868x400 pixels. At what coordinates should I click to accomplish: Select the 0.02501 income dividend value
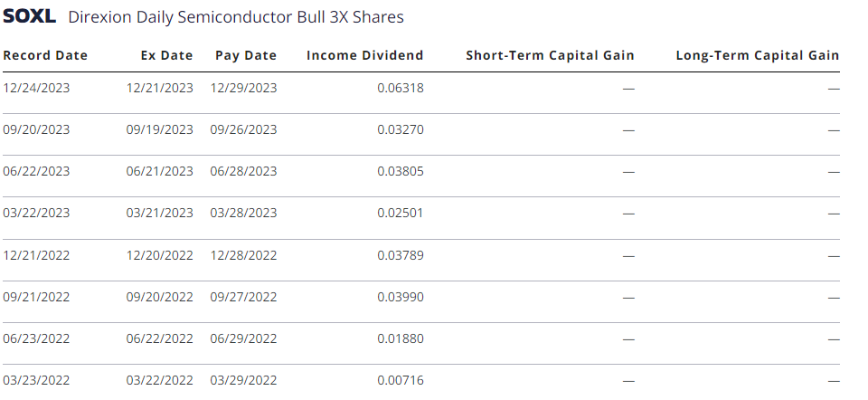point(401,213)
